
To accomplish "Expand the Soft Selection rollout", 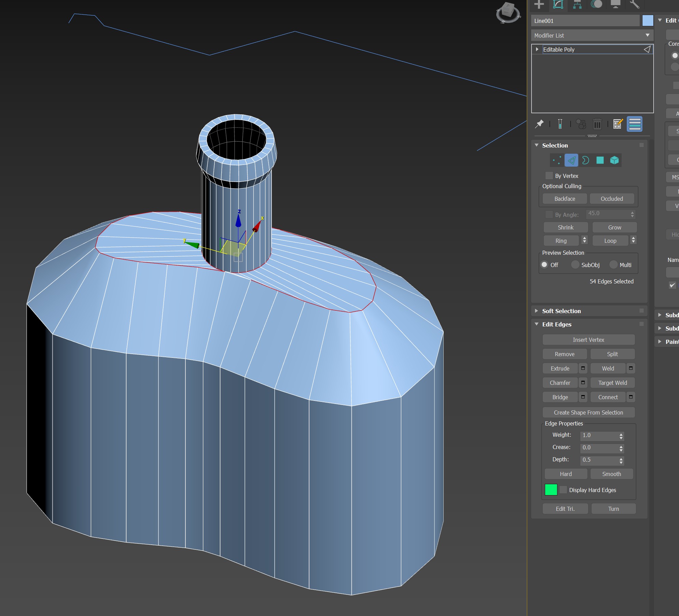I will click(x=561, y=311).
